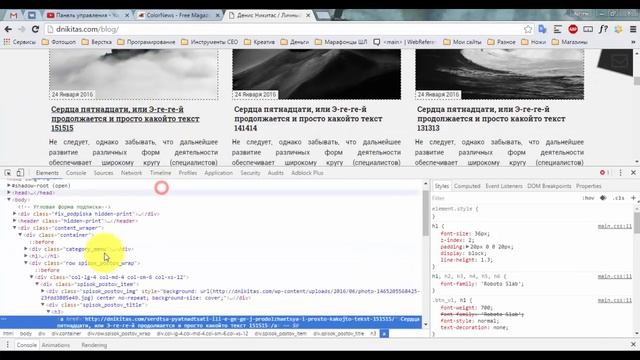The height and width of the screenshot is (360, 640).
Task: Toggle the .cls element classes button
Action: (618, 198)
